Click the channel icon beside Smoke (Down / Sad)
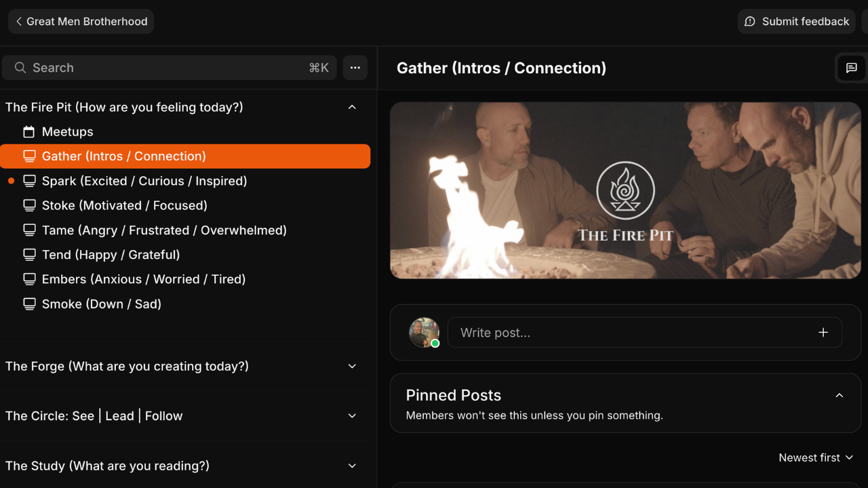This screenshot has height=488, width=868. pyautogui.click(x=29, y=304)
